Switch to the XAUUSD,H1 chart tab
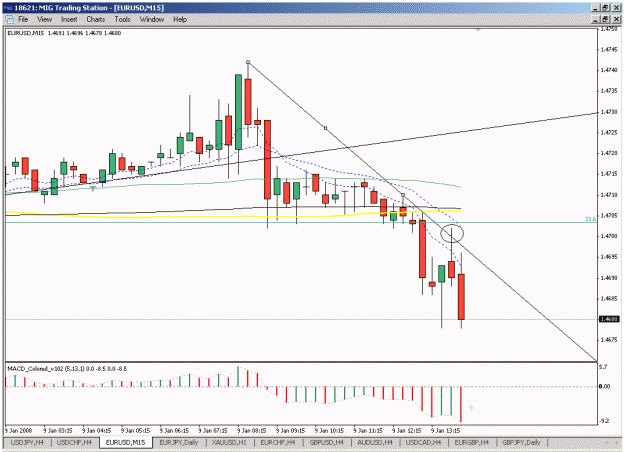Image resolution: width=625 pixels, height=452 pixels. click(229, 442)
